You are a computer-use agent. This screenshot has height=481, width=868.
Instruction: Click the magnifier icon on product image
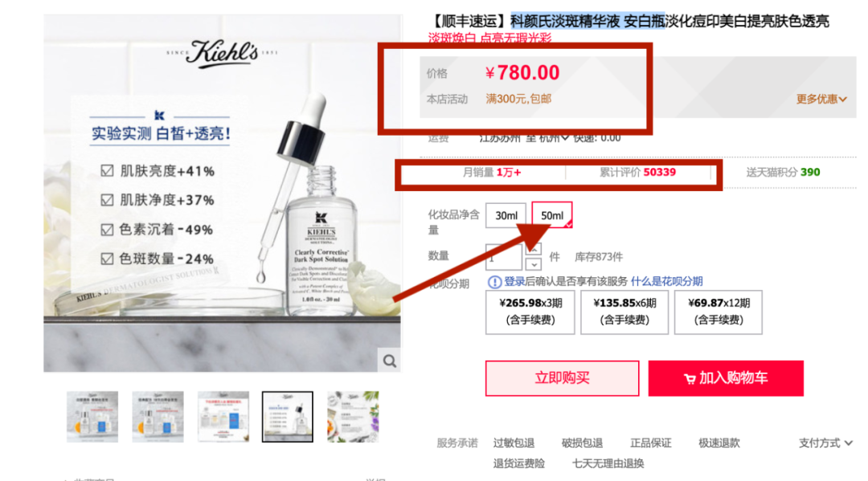pos(389,361)
